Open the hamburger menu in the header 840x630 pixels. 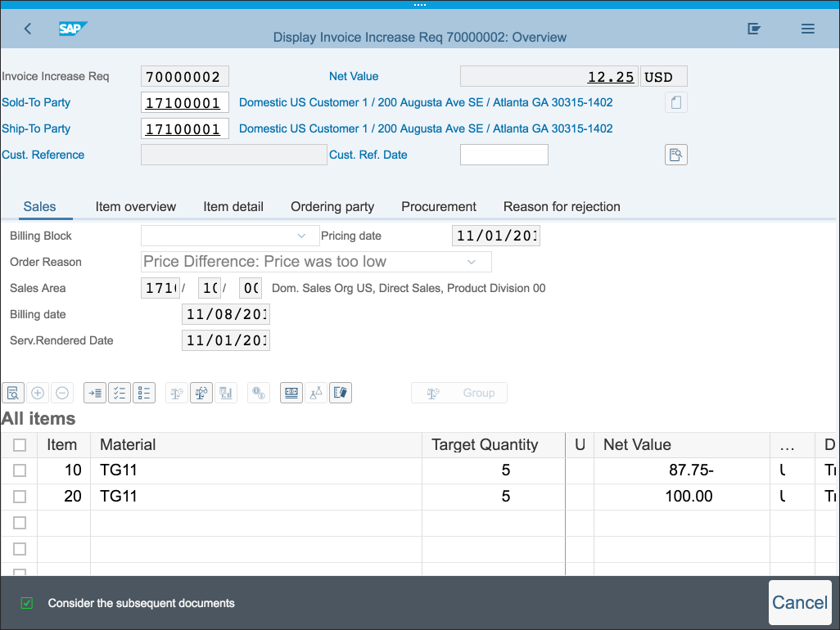(x=808, y=29)
